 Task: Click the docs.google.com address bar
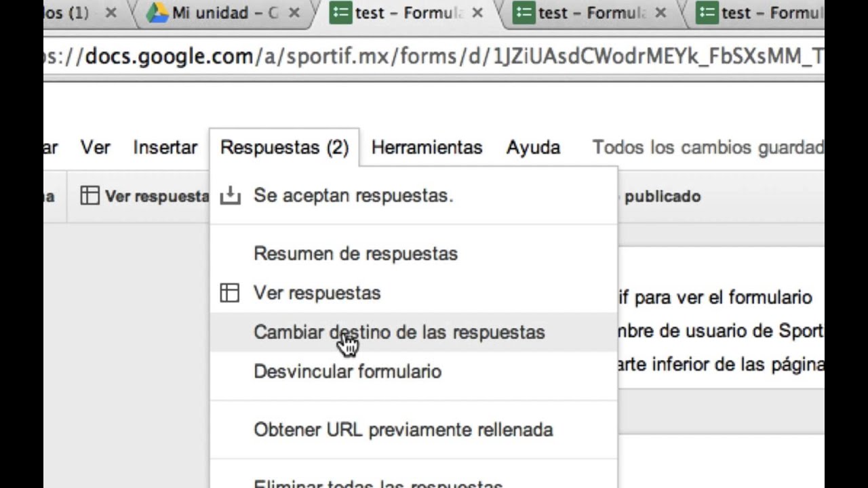coord(434,57)
